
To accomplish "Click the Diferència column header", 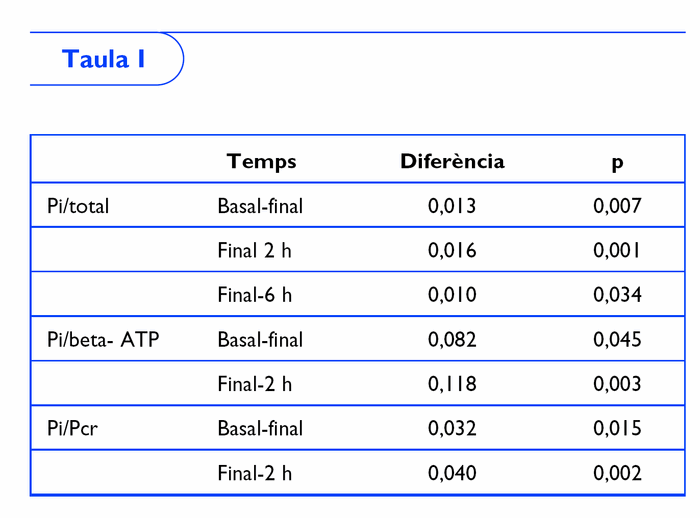I will (x=452, y=161).
